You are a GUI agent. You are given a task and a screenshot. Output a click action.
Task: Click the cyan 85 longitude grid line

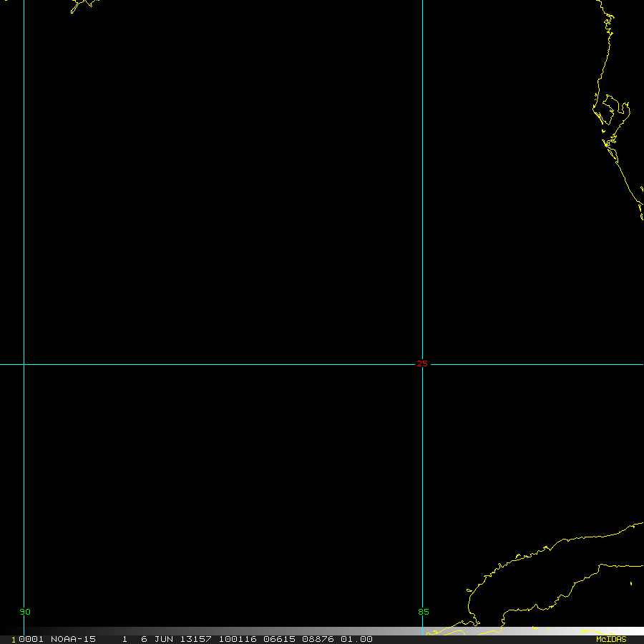point(422,215)
